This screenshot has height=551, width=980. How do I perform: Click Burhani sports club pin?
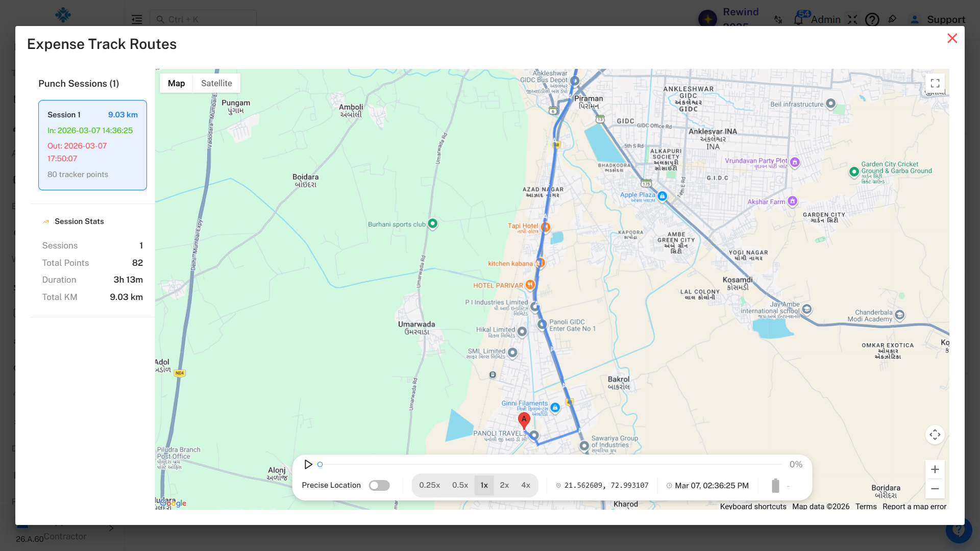433,223
